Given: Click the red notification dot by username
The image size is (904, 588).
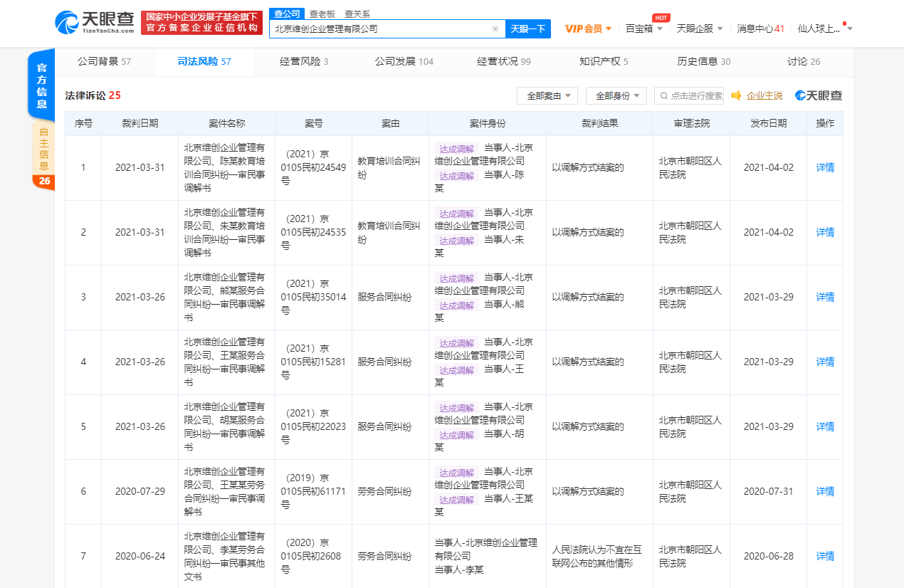Looking at the screenshot, I should point(845,23).
